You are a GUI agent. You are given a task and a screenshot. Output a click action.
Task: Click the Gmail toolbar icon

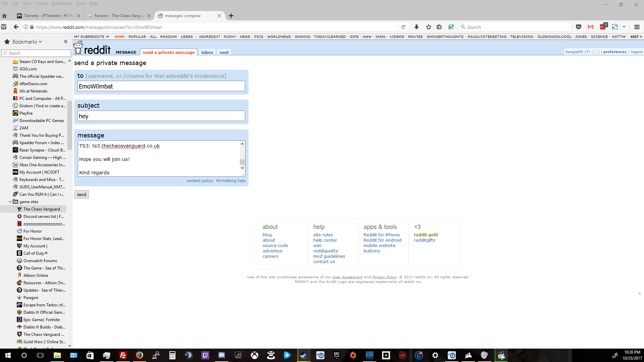tap(591, 27)
